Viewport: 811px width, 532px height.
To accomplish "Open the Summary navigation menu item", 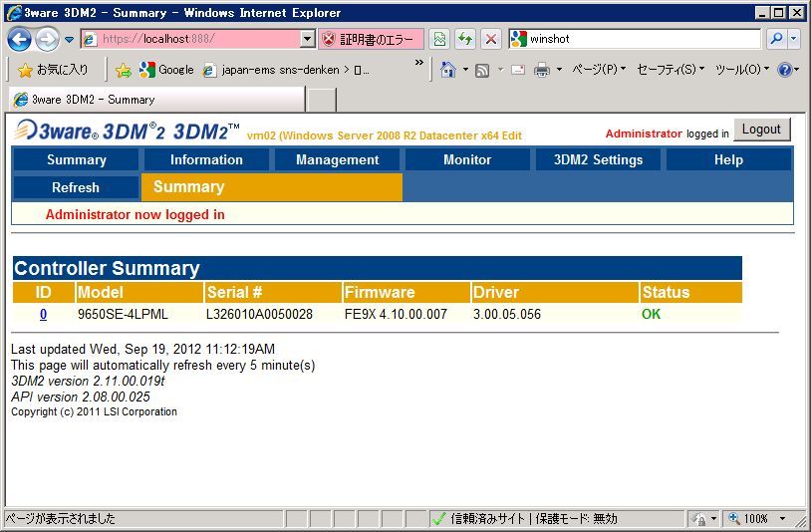I will [x=76, y=159].
